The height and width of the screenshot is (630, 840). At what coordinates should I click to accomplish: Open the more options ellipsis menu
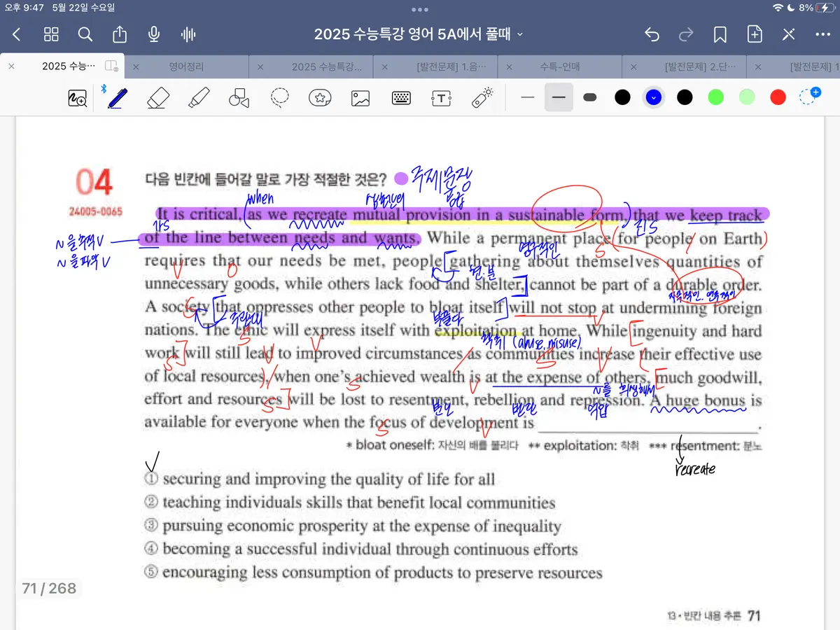[x=822, y=34]
